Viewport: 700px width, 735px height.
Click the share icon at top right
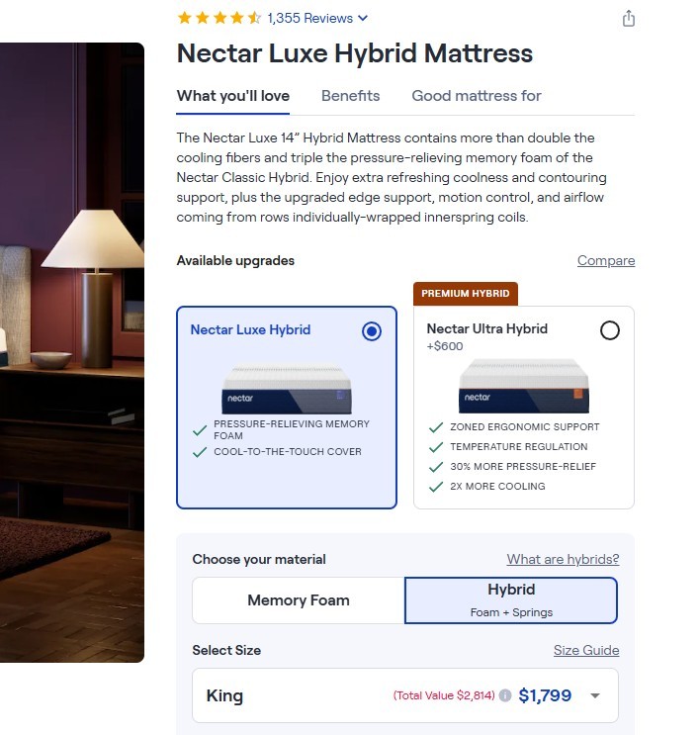coord(628,19)
